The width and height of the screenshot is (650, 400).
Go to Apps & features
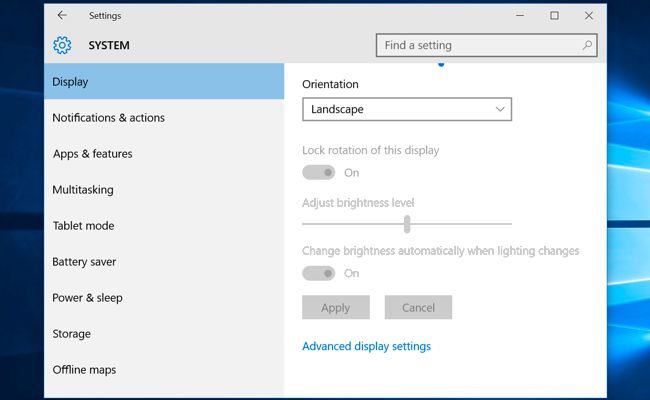pyautogui.click(x=164, y=154)
